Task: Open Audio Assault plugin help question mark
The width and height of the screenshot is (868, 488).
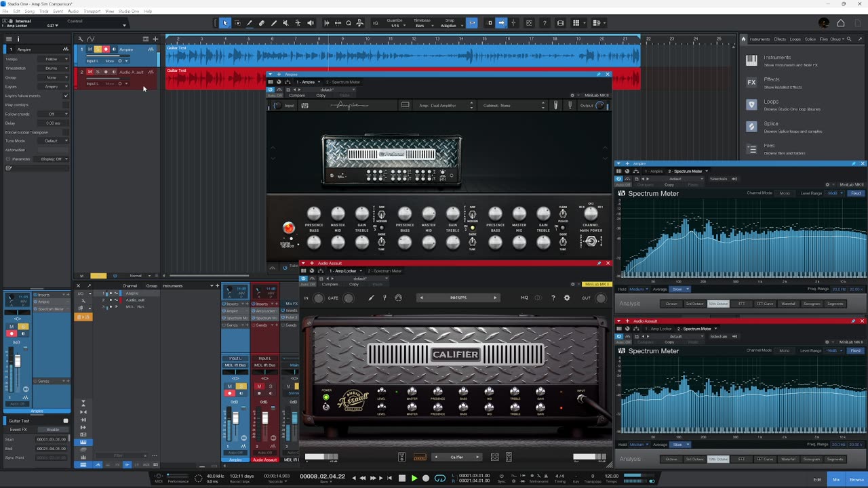Action: (x=553, y=298)
